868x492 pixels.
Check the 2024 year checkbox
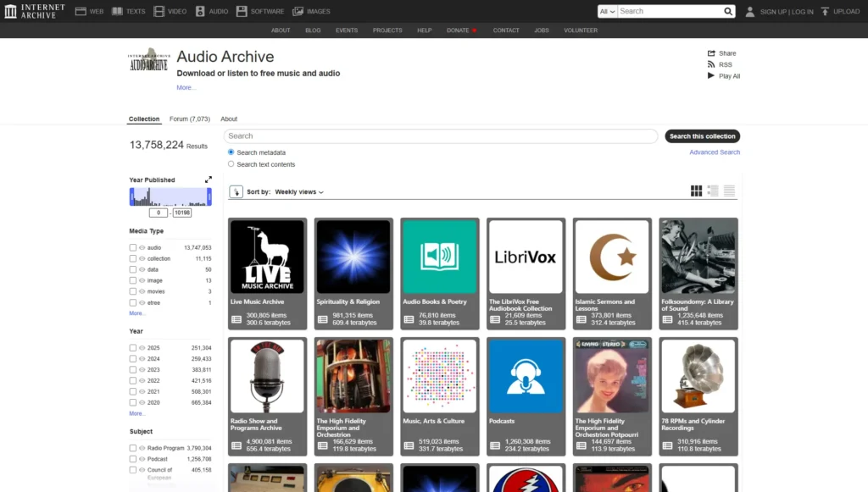coord(133,359)
